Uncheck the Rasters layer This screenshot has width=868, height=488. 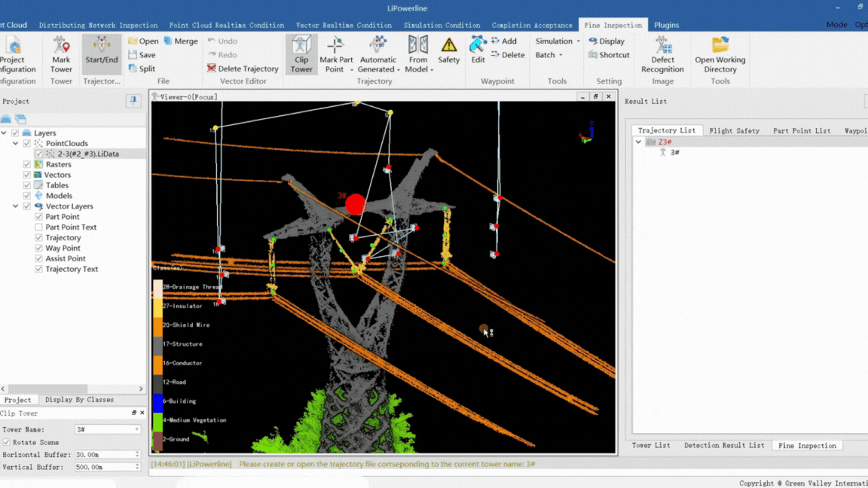(x=26, y=164)
